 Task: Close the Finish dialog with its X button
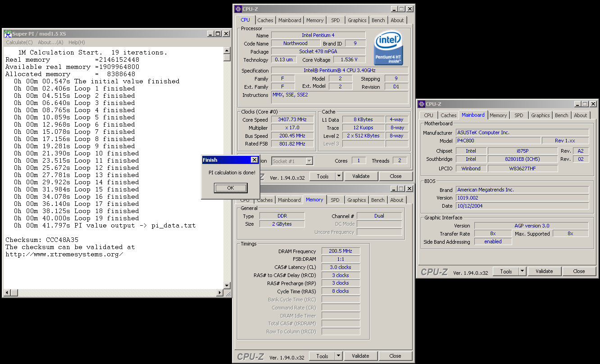pos(254,160)
